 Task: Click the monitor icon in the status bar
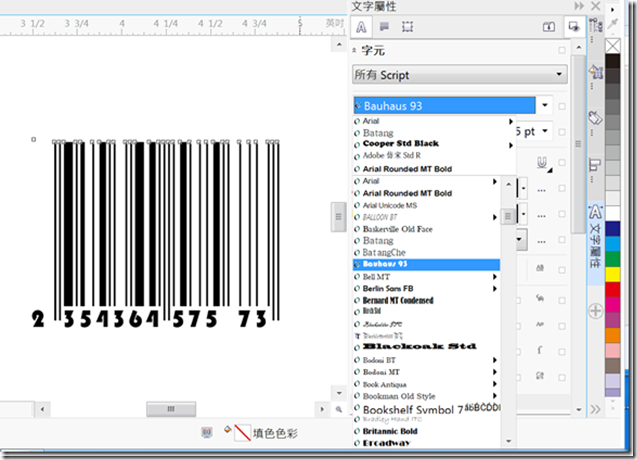click(207, 432)
